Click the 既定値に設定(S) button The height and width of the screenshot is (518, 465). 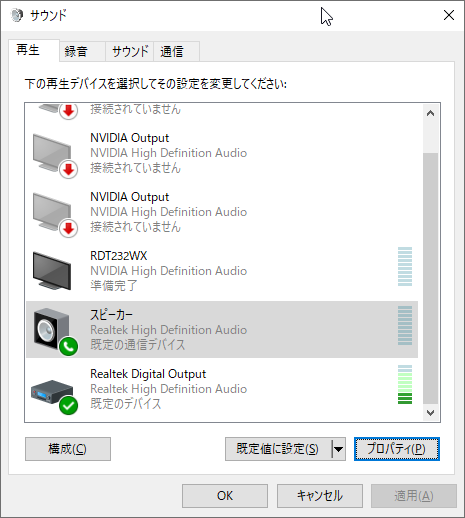[278, 449]
